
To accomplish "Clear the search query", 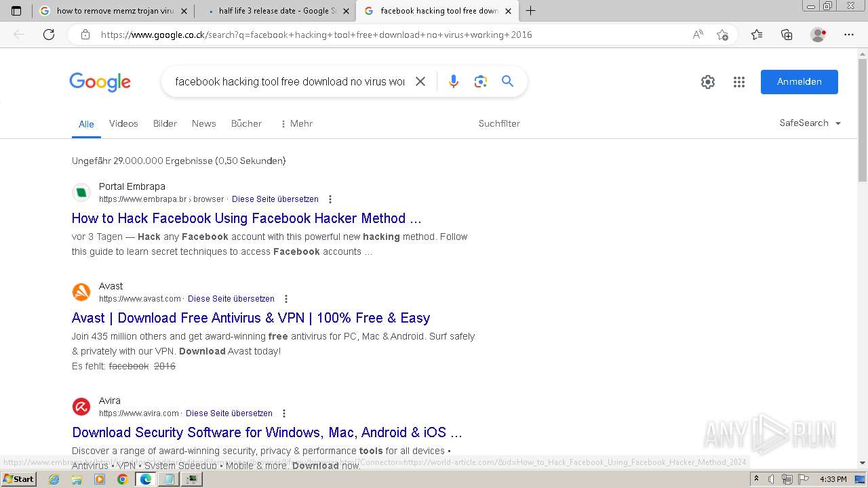I will click(420, 81).
